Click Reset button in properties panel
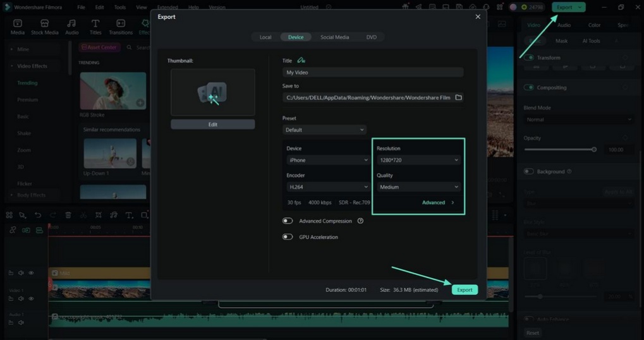 tap(533, 333)
